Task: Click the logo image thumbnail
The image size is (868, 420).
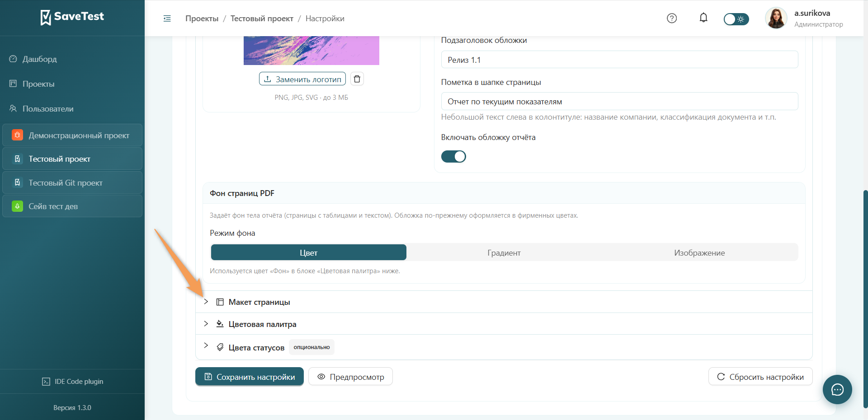Action: [x=311, y=51]
